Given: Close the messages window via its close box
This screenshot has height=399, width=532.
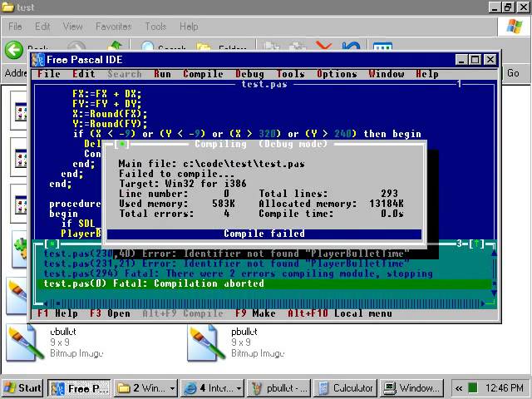Looking at the screenshot, I should pos(52,244).
